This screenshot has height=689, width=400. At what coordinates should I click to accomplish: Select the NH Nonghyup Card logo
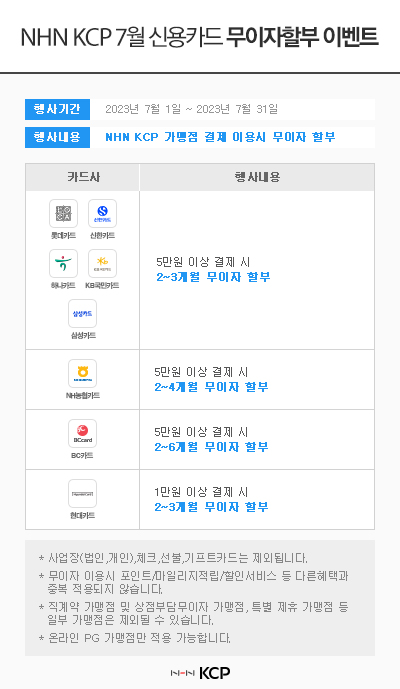coord(83,374)
